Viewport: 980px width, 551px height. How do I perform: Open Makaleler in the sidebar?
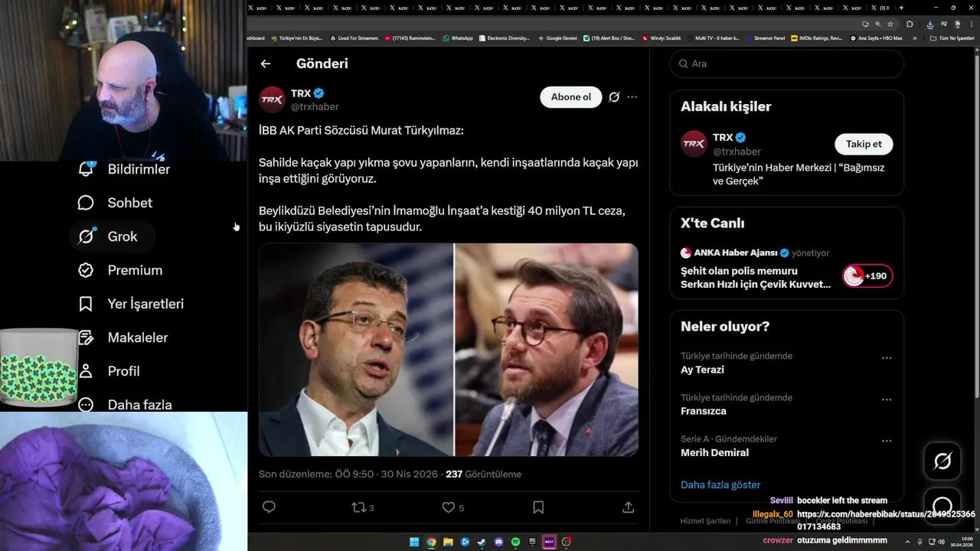point(122,337)
